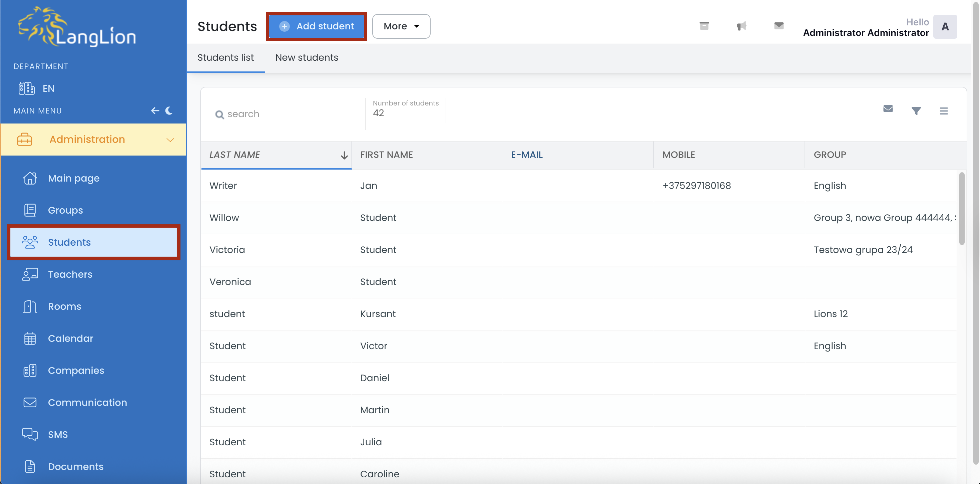
Task: Switch to the New students tab
Action: pyautogui.click(x=307, y=57)
